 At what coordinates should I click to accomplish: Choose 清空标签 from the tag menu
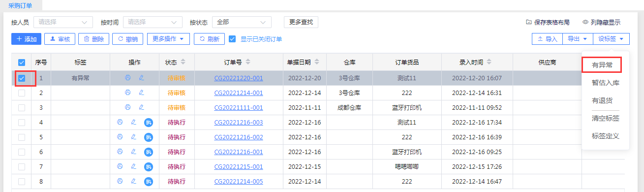605,118
